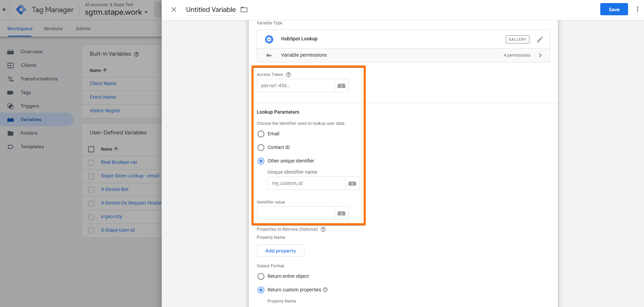
Task: Check the Real Boolean var row checkbox
Action: [x=91, y=163]
